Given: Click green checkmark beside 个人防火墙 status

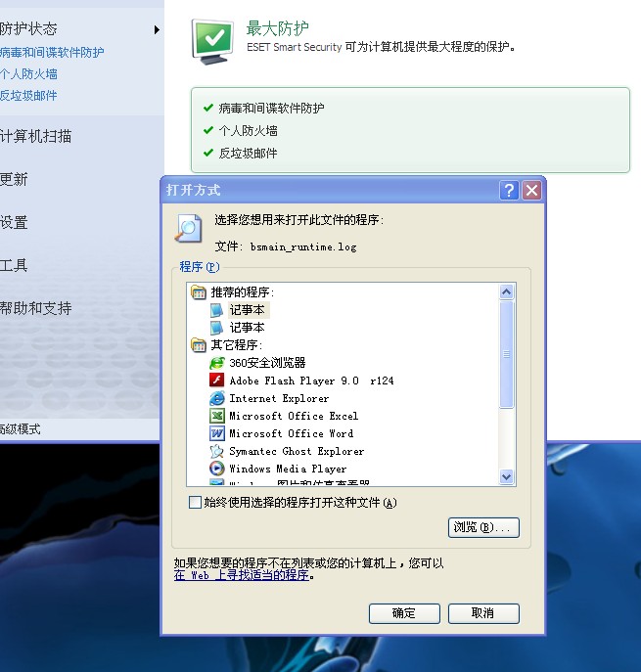Looking at the screenshot, I should click(x=208, y=130).
